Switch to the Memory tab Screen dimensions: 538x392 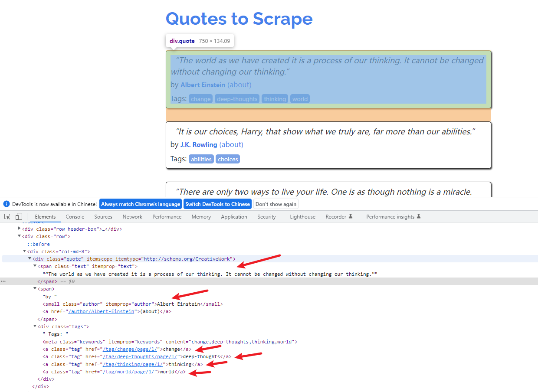click(201, 216)
